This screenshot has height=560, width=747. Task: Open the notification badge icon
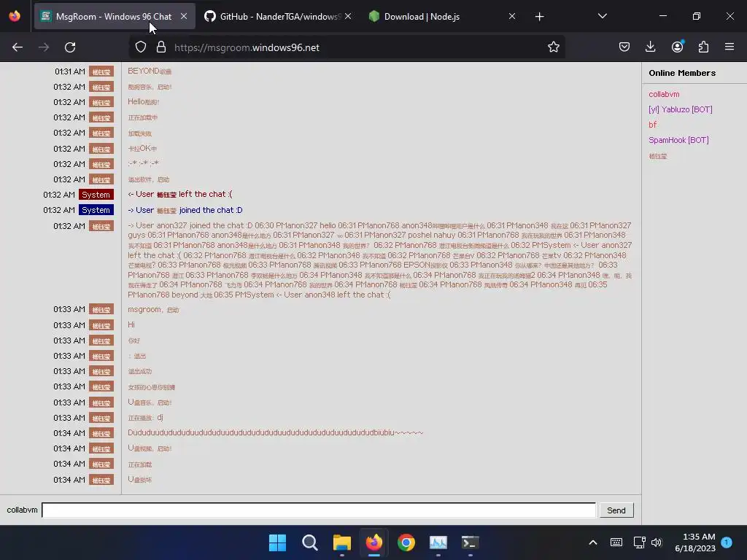[727, 542]
